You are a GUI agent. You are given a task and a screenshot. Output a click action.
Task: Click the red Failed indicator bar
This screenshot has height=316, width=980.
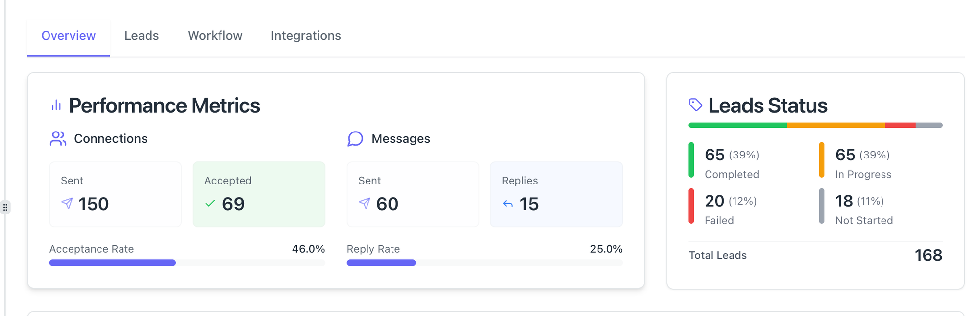tap(691, 206)
